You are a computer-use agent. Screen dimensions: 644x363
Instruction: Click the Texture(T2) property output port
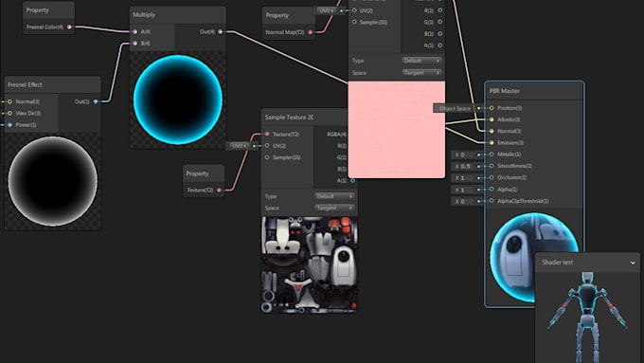pyautogui.click(x=220, y=190)
